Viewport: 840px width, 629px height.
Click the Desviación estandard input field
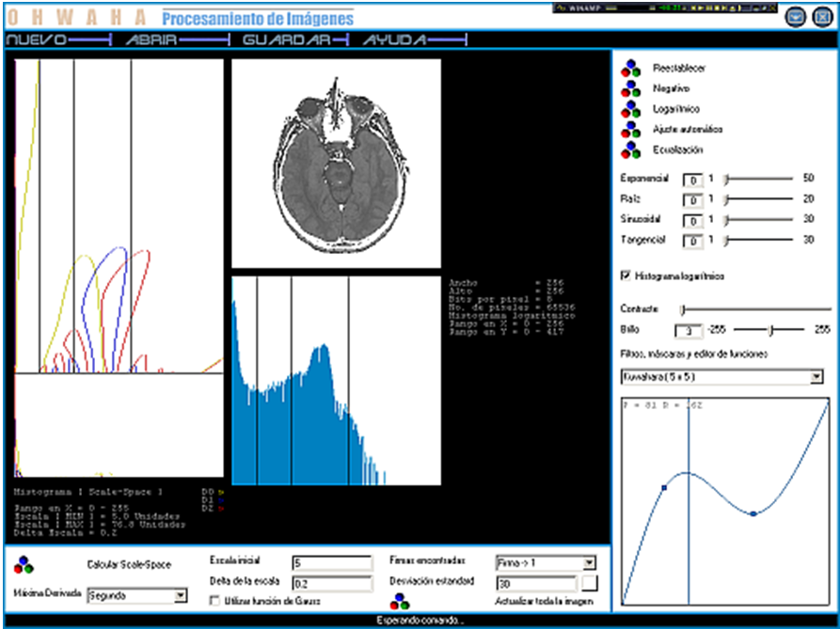pyautogui.click(x=537, y=583)
